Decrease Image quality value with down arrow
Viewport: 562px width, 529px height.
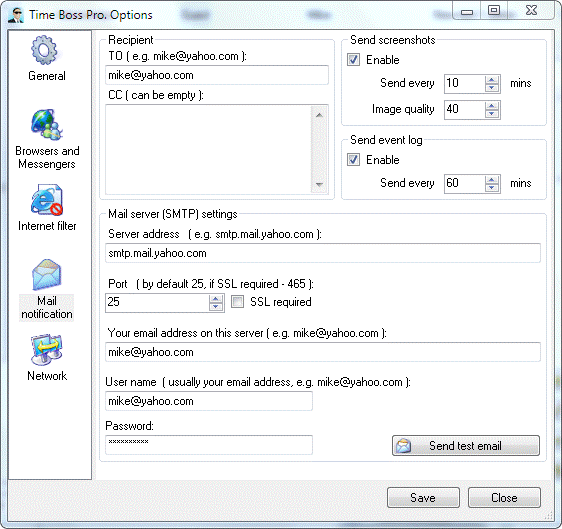(x=492, y=114)
